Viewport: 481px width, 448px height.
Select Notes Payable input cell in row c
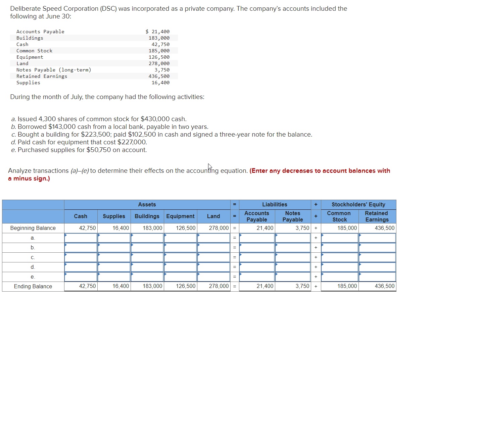(293, 257)
